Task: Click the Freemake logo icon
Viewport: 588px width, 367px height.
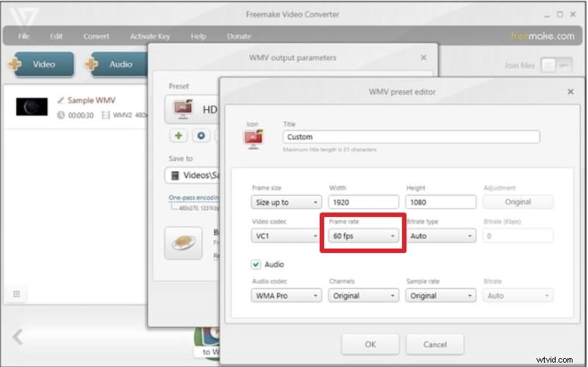Action: click(24, 17)
